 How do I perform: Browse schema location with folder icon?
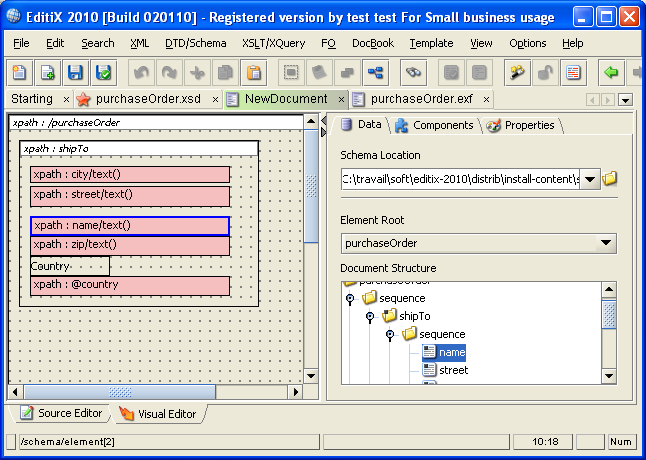click(x=610, y=179)
